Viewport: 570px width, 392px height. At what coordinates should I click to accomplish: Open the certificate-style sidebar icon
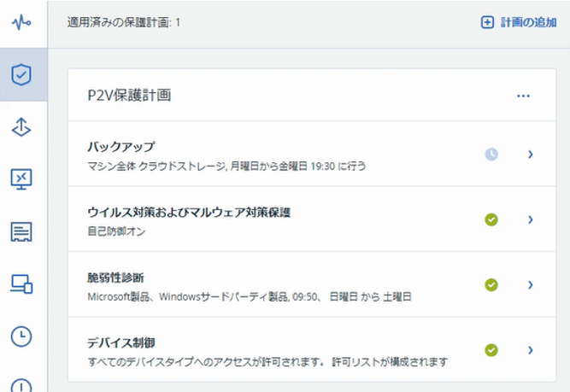21,231
